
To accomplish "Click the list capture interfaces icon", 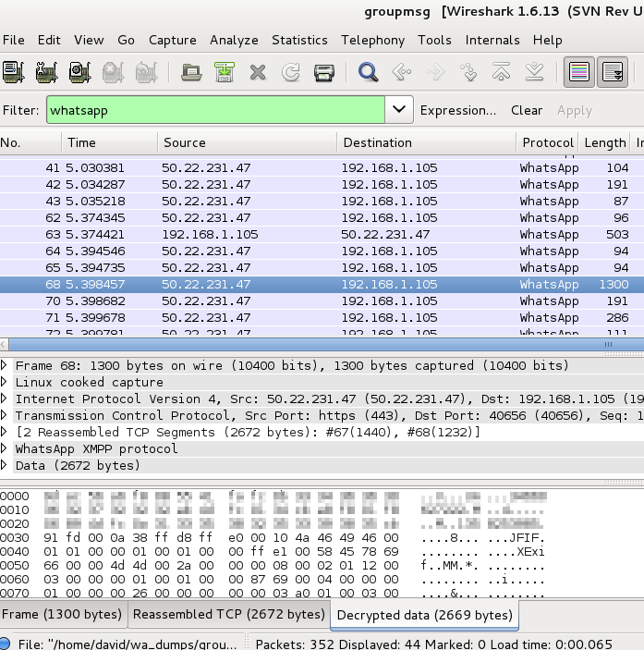I will click(x=13, y=72).
